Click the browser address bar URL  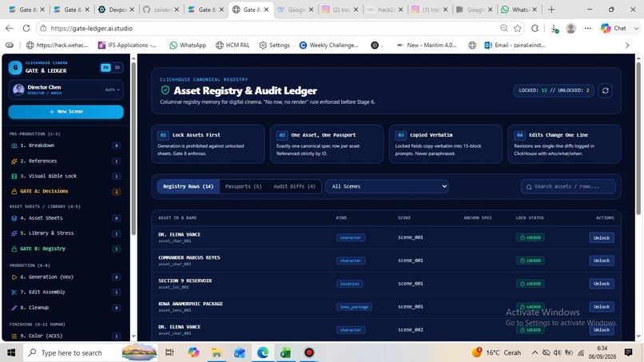[91, 28]
